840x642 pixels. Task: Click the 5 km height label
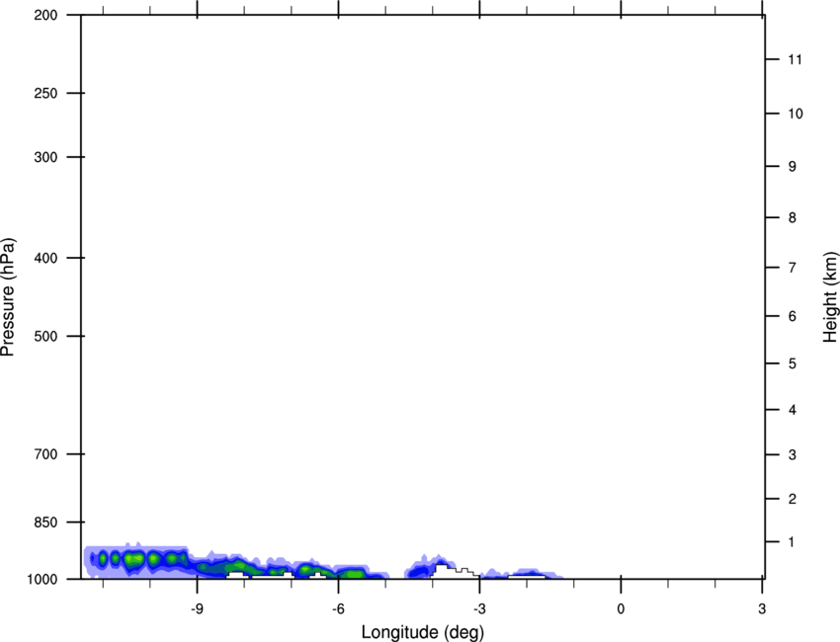pos(792,364)
